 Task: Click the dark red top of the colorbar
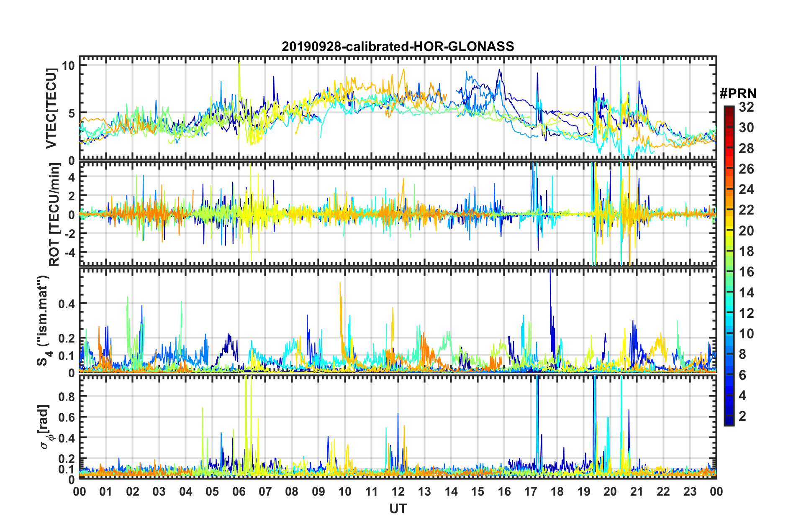point(729,110)
